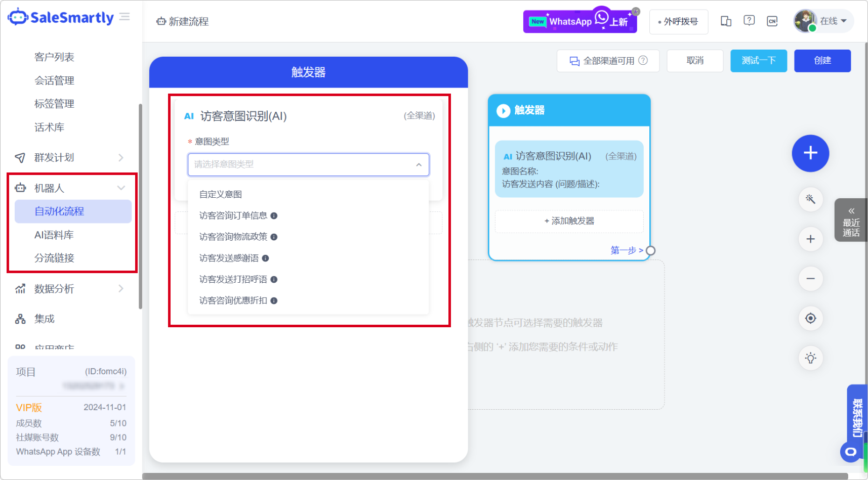Click the magic wand auto-layout icon

tap(810, 199)
